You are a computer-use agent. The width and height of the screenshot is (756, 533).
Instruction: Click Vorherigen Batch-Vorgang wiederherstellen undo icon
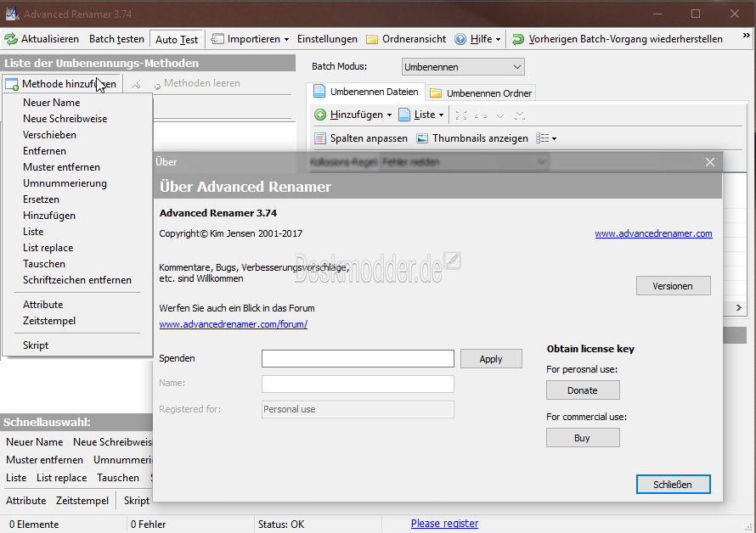(518, 39)
